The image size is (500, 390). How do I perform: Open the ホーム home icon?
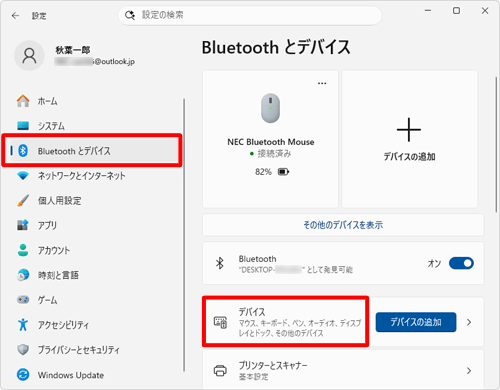click(x=23, y=101)
